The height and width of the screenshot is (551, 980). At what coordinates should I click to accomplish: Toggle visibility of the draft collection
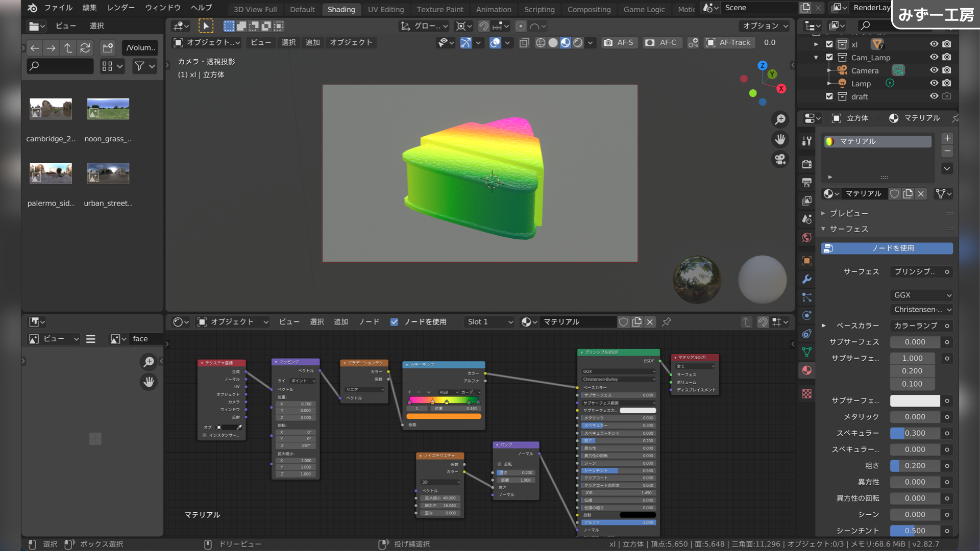point(934,96)
